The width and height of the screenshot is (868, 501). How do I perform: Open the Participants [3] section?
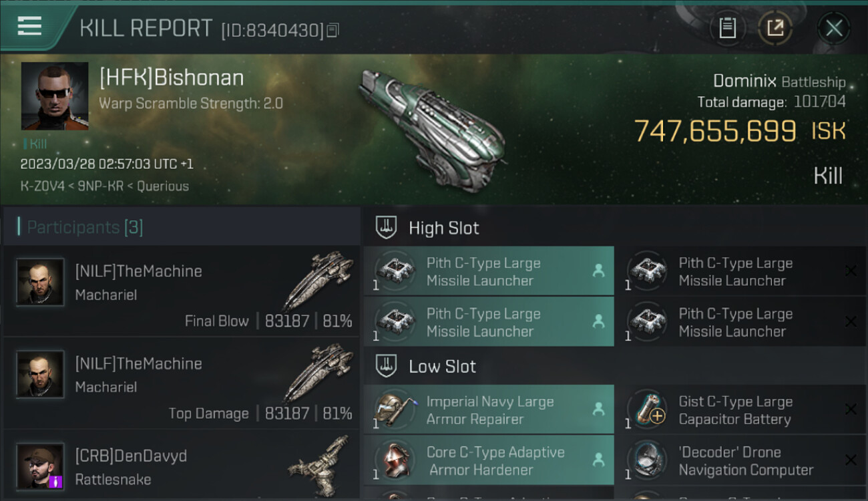tap(85, 227)
